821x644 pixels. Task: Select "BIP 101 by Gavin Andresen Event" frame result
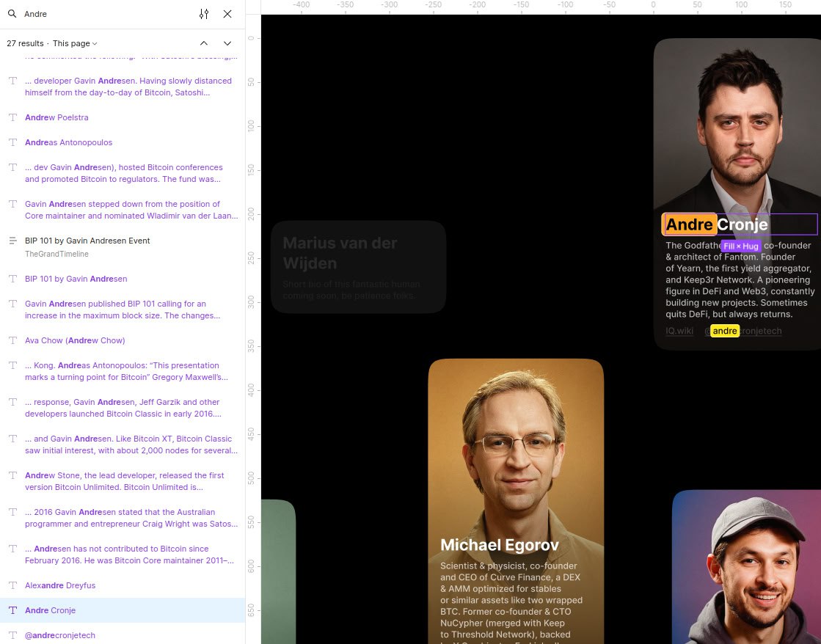click(x=87, y=241)
